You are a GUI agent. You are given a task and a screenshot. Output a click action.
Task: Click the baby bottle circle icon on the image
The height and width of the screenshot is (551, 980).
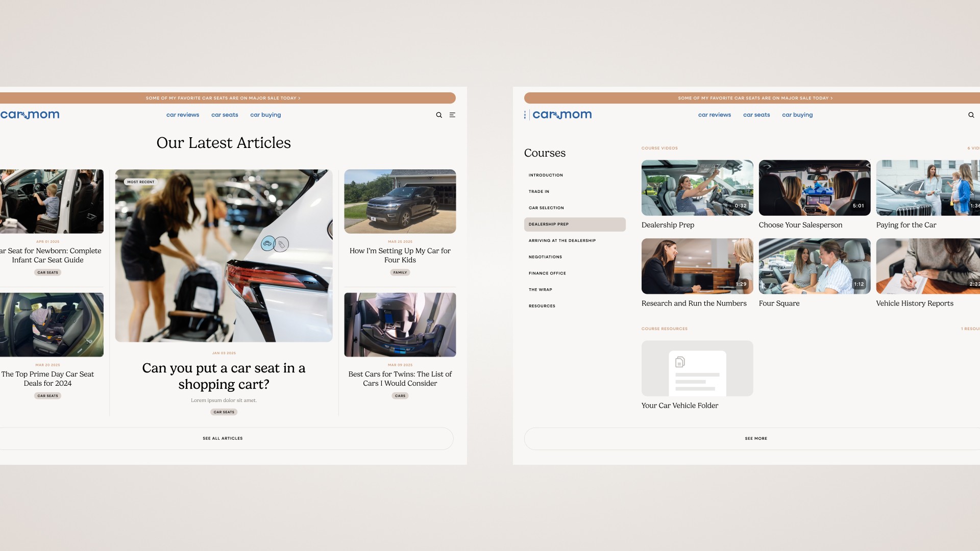pyautogui.click(x=281, y=244)
